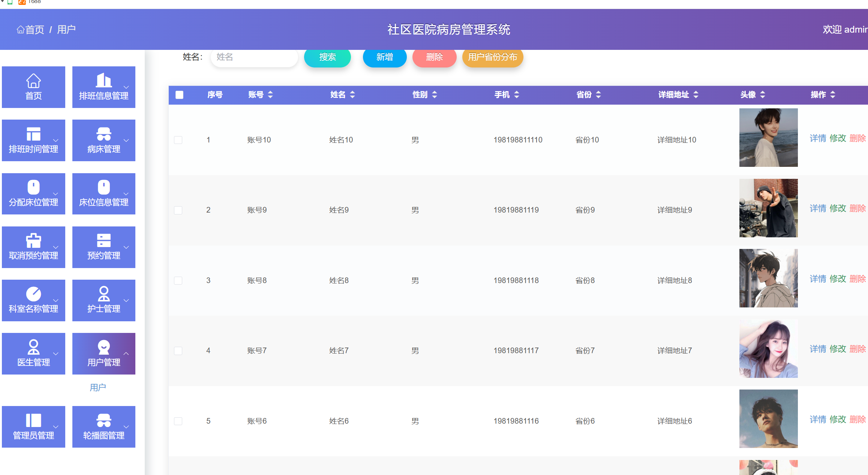
Task: Open the 首页 sidebar tile
Action: 33,87
